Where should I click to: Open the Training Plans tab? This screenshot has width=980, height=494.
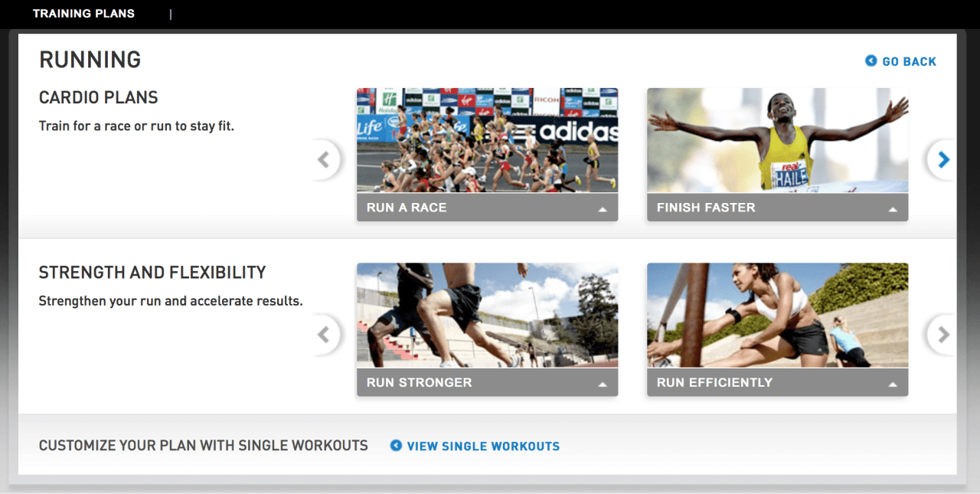[83, 14]
